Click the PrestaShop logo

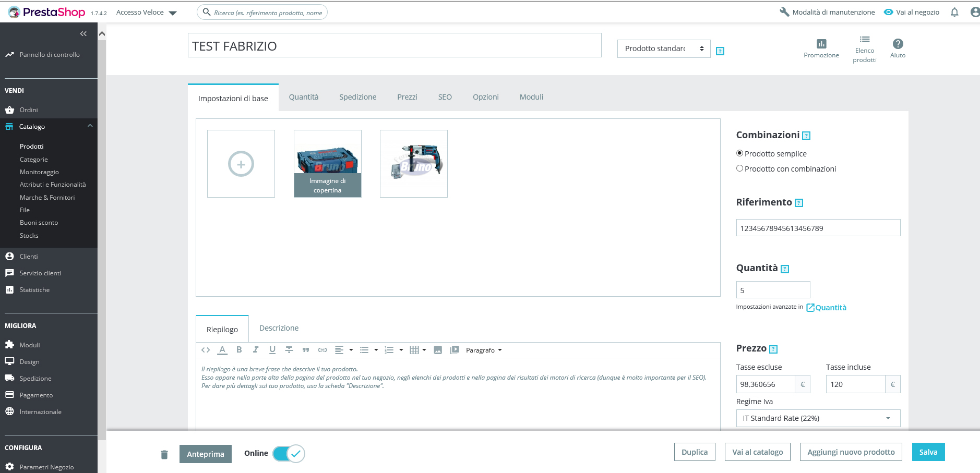click(x=46, y=12)
